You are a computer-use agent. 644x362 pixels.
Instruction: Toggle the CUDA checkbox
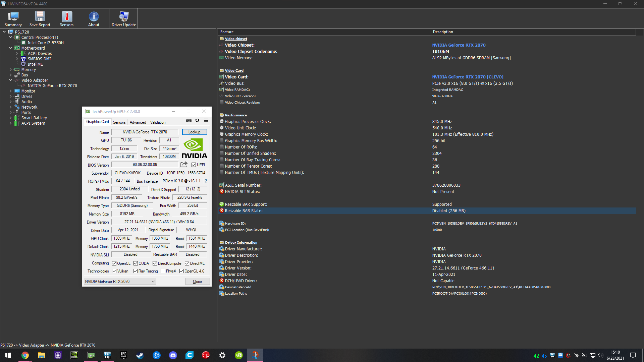(136, 263)
